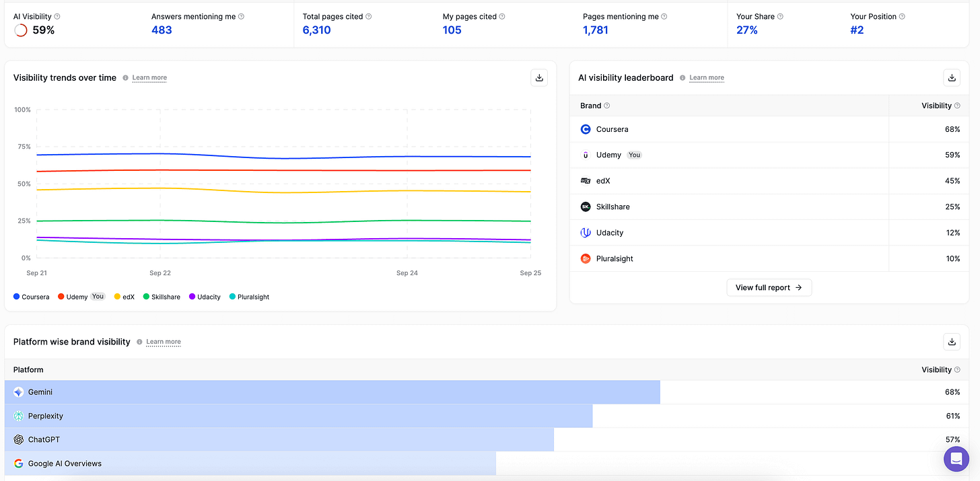Open the chat support bubble

[x=956, y=459]
